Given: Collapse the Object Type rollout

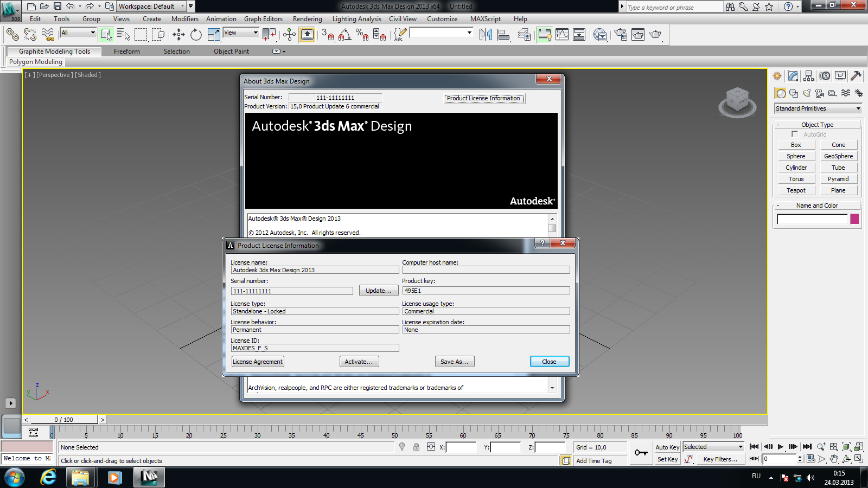Looking at the screenshot, I should [x=817, y=125].
